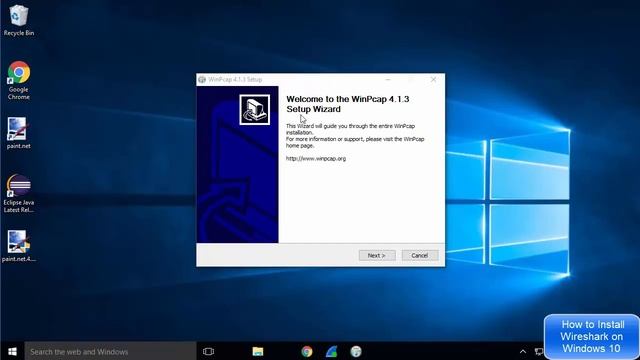
Task: Open Chrome from the taskbar
Action: (307, 351)
